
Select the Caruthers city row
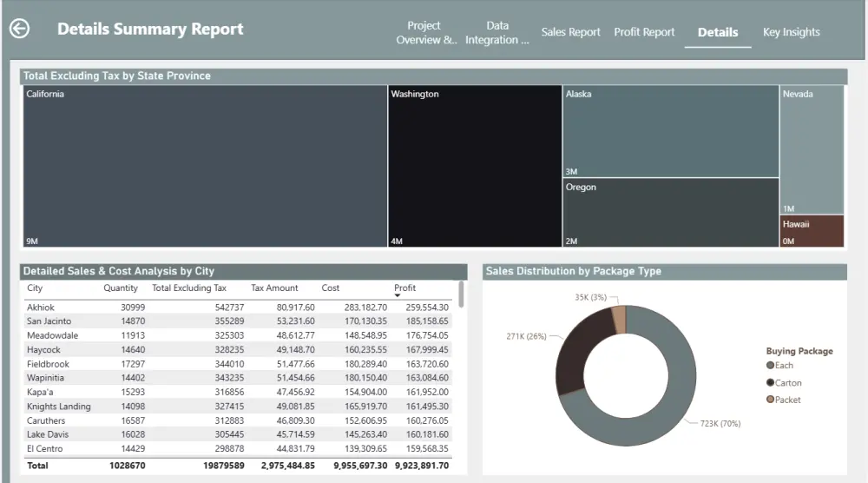(x=238, y=420)
